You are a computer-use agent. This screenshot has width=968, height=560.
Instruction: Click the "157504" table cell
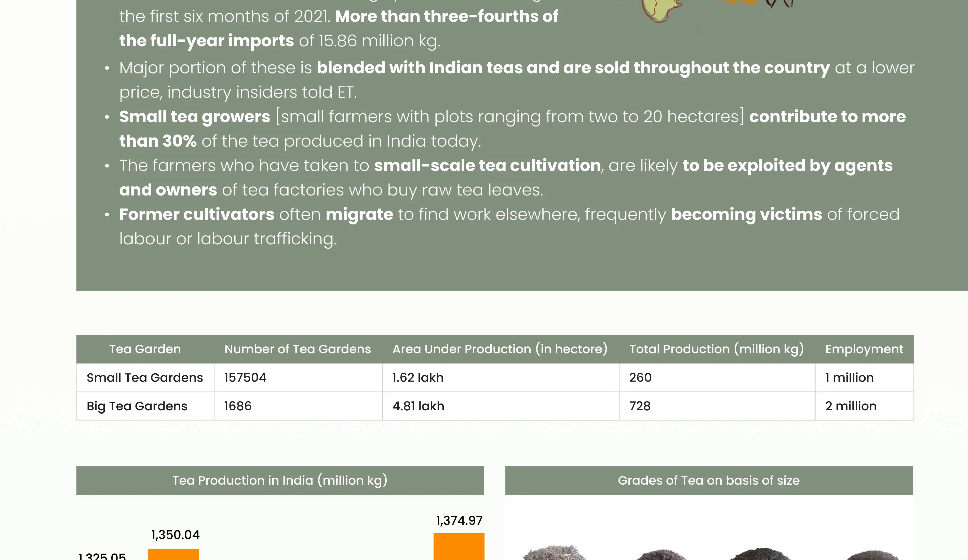click(246, 378)
